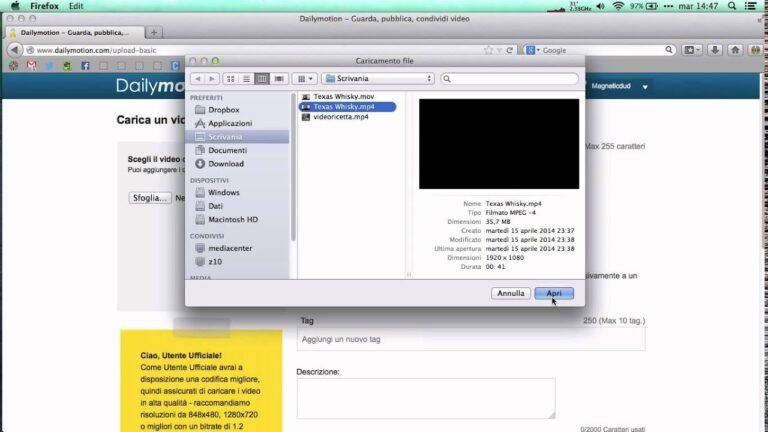Image resolution: width=768 pixels, height=432 pixels.
Task: Open the search engine selector dropdown
Action: [x=532, y=50]
